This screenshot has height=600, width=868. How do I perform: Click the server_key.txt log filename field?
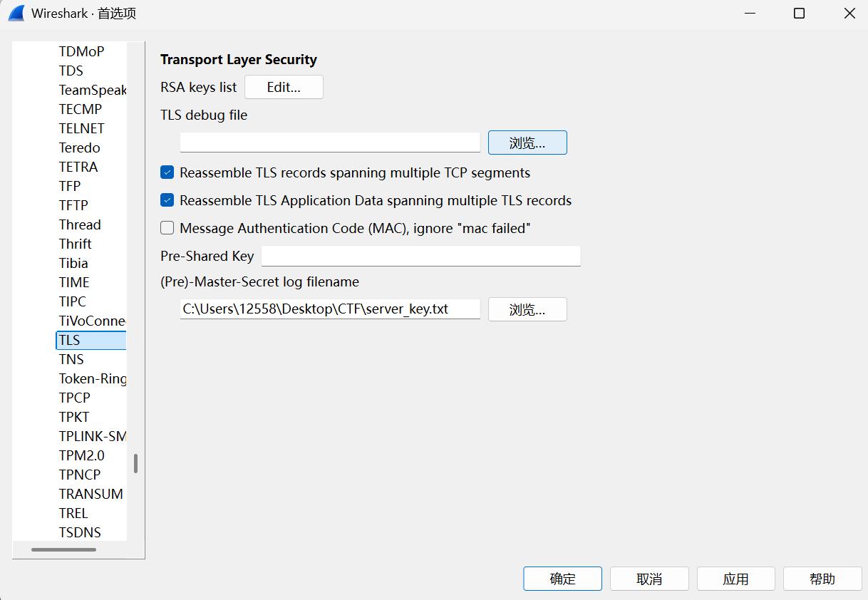pyautogui.click(x=330, y=309)
